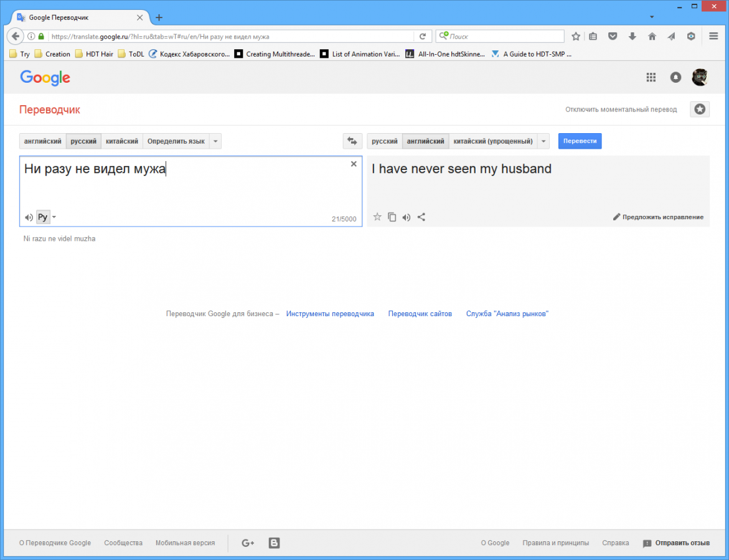Viewport: 729px width, 560px height.
Task: Open Google+ footer icon
Action: point(248,543)
